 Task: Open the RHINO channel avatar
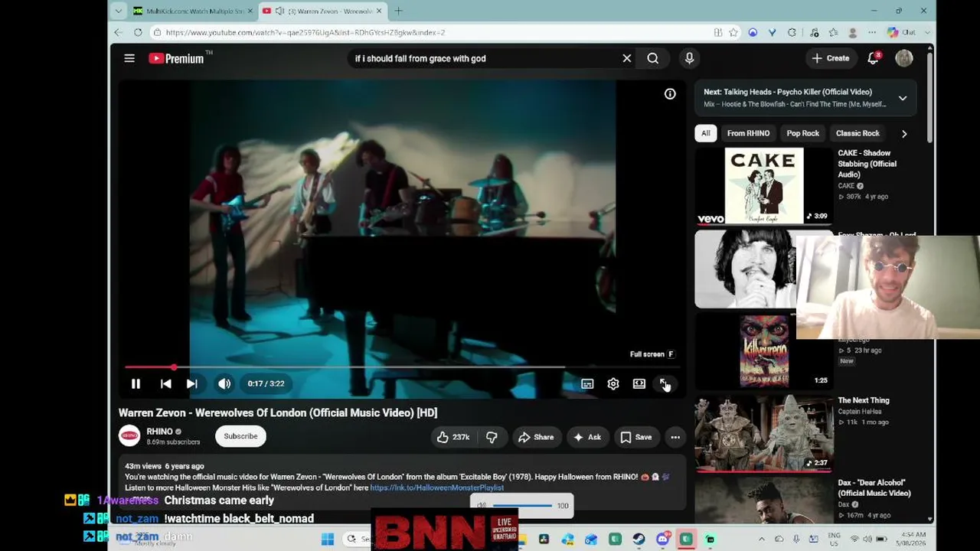(129, 436)
